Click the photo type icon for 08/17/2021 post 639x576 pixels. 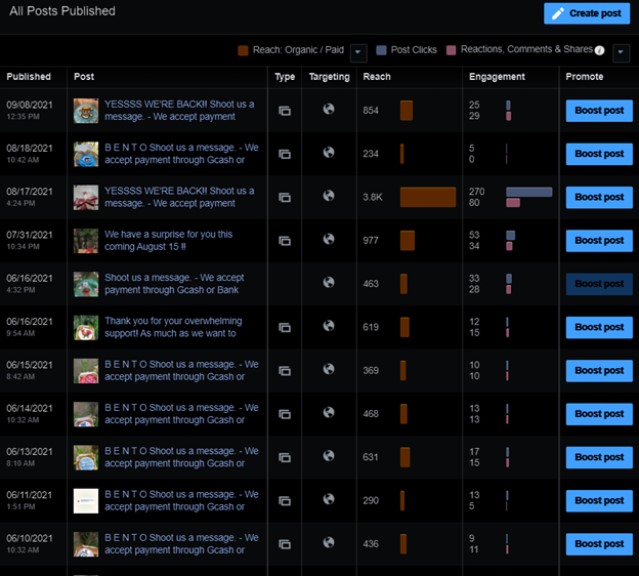click(x=284, y=197)
